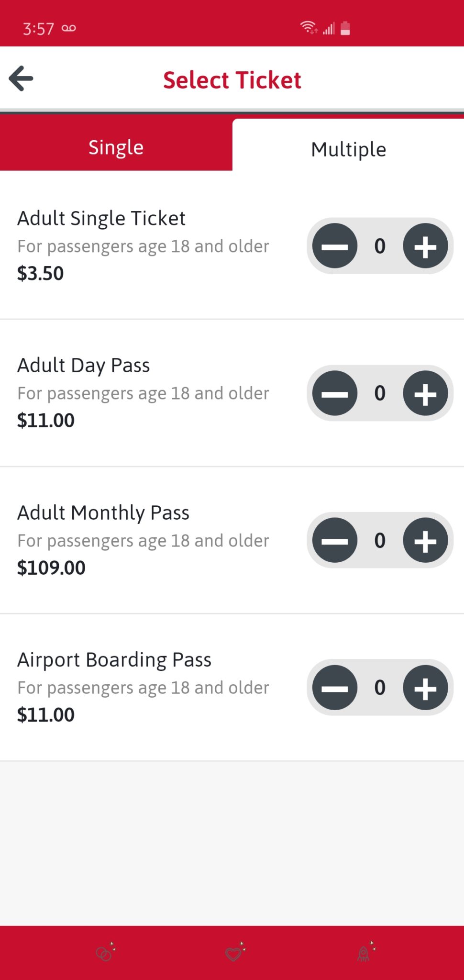Tap the Adult Day Pass label
The height and width of the screenshot is (980, 464).
[84, 366]
